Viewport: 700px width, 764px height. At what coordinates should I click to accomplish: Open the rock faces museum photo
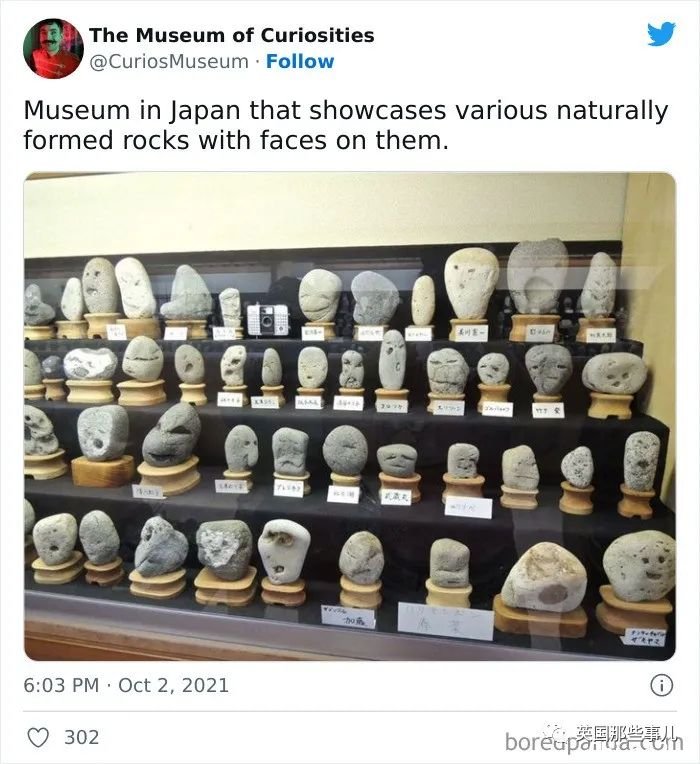pos(350,416)
